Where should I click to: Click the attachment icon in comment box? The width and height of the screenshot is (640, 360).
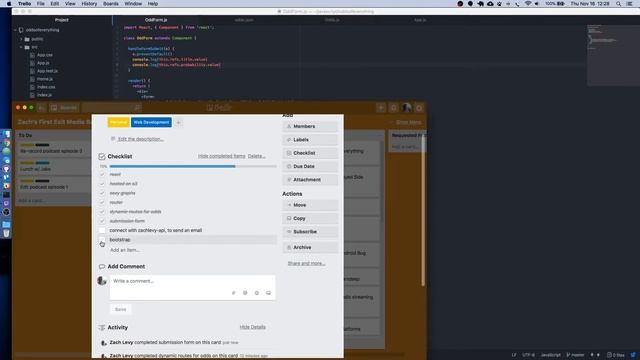(x=233, y=293)
